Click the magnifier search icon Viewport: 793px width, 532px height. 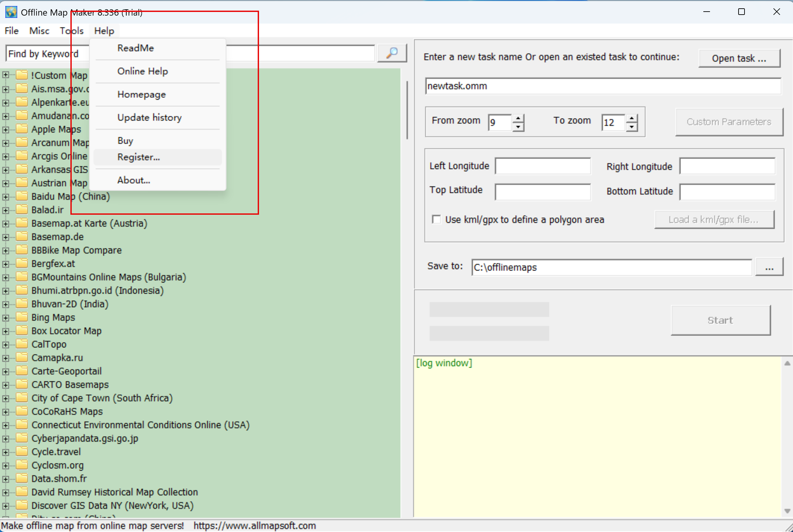(392, 53)
